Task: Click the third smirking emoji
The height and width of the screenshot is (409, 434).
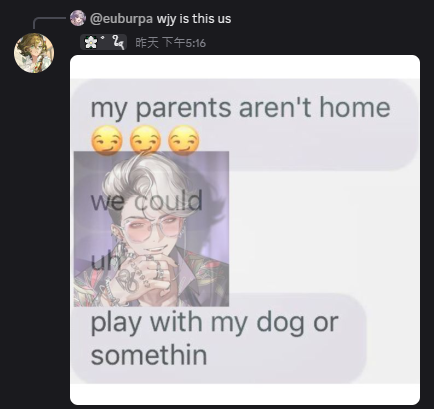Action: point(184,140)
